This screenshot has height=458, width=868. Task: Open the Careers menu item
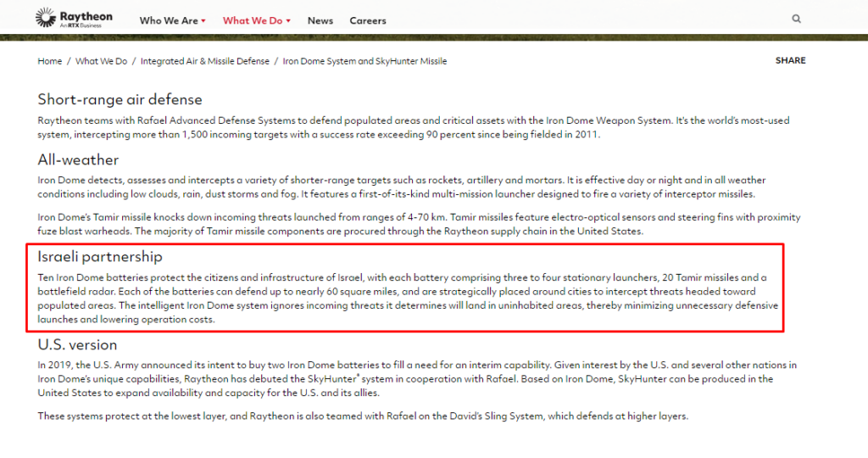368,20
